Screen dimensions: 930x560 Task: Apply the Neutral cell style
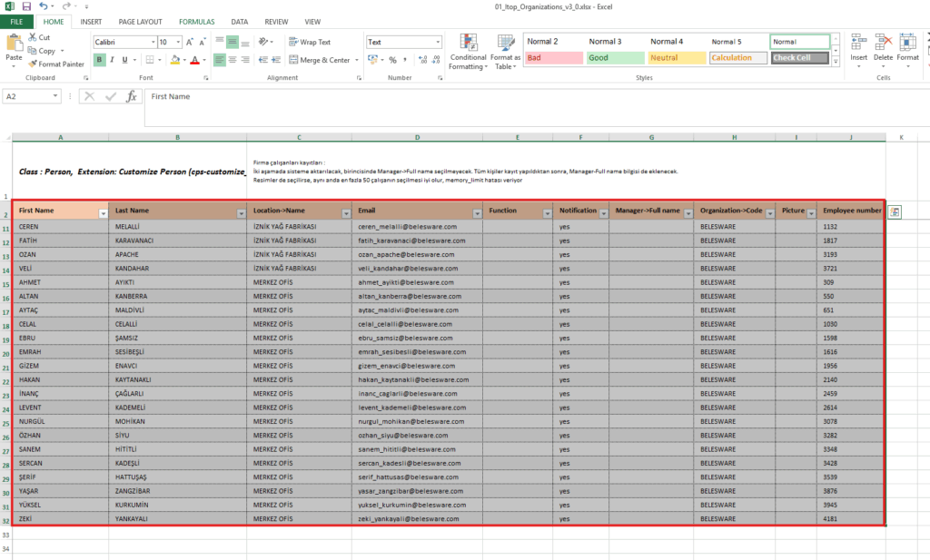pos(677,57)
